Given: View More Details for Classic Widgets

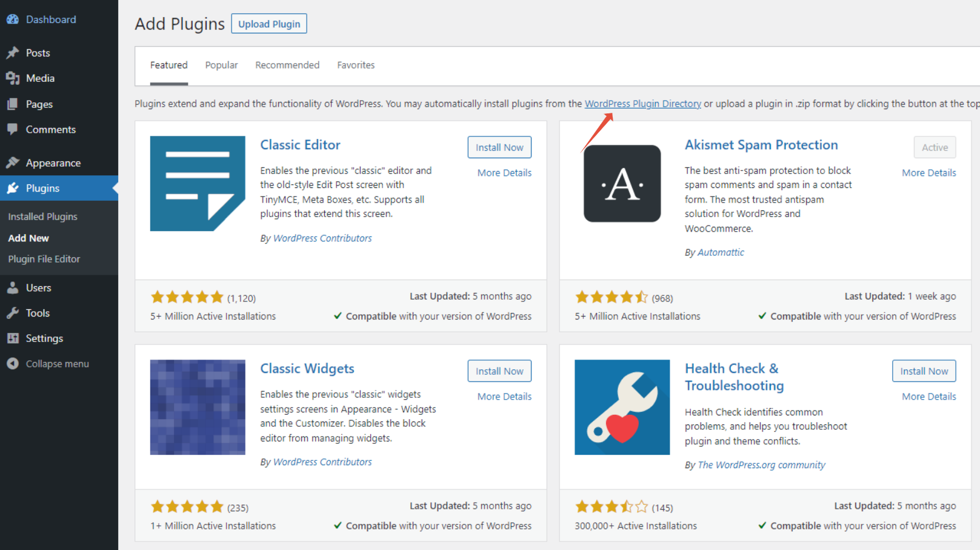Looking at the screenshot, I should (x=504, y=397).
